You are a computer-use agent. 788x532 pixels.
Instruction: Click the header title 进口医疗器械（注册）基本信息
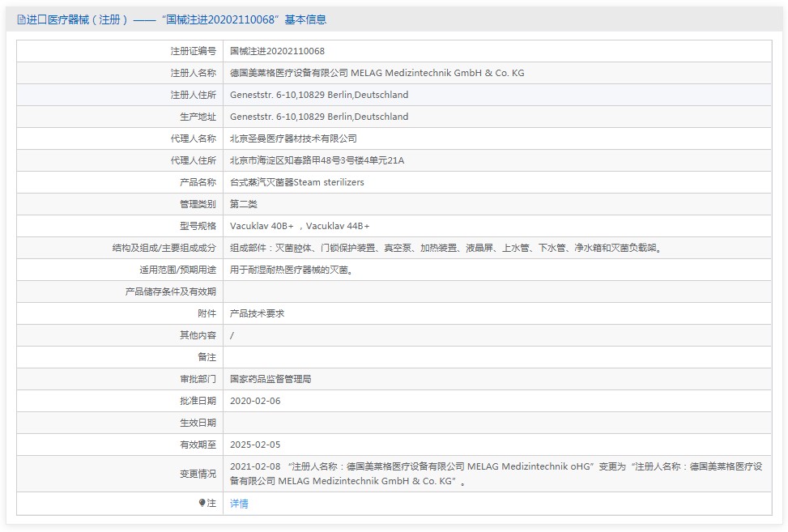click(177, 19)
